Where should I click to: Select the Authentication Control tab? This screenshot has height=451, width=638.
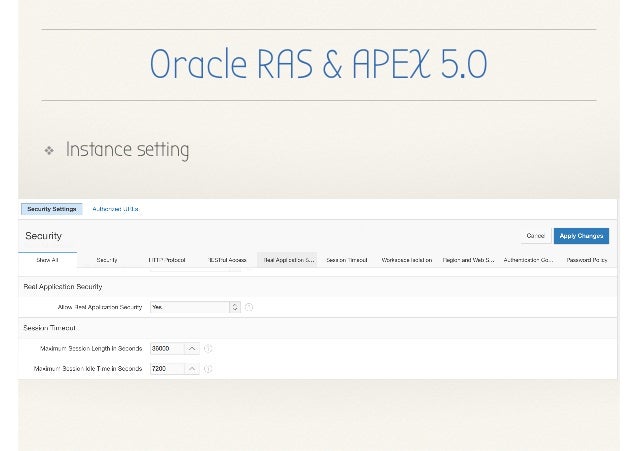click(x=529, y=260)
